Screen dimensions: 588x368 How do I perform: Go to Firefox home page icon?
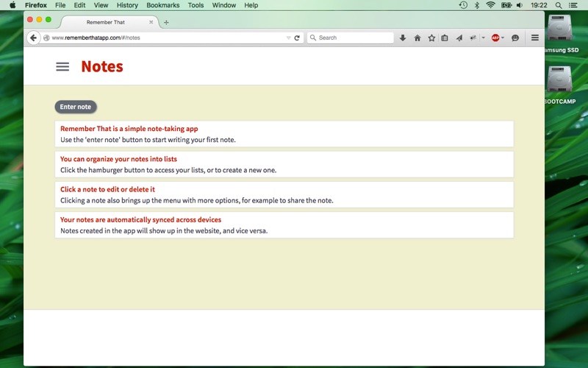pyautogui.click(x=417, y=38)
